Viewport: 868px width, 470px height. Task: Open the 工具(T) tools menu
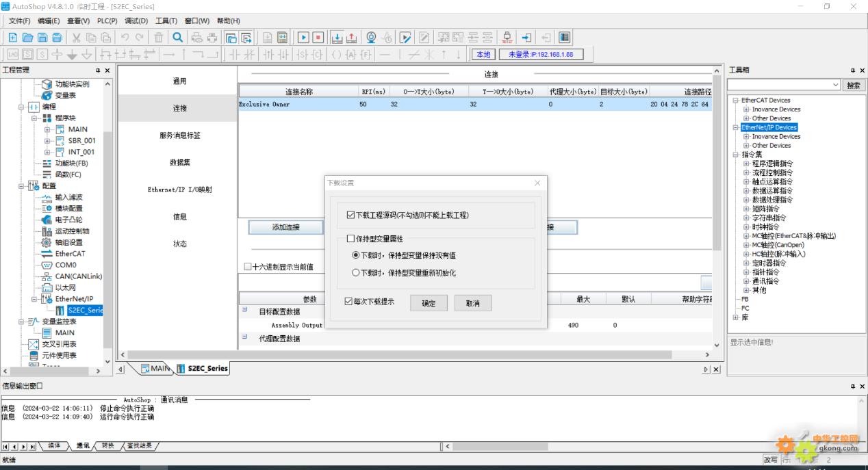tap(166, 21)
